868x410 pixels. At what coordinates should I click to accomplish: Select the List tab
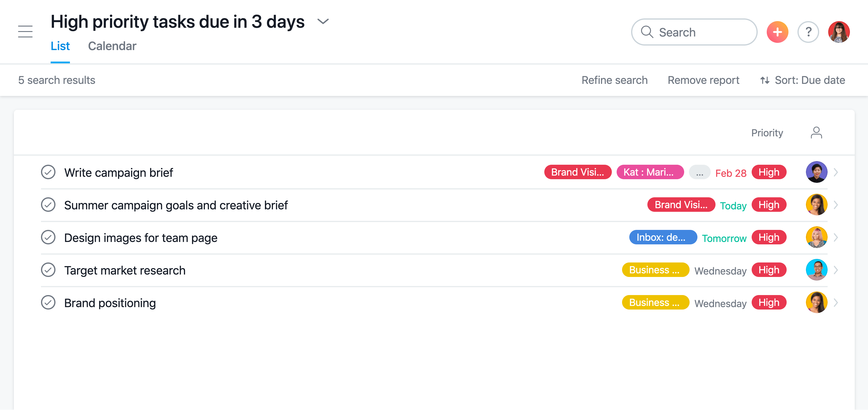point(59,46)
